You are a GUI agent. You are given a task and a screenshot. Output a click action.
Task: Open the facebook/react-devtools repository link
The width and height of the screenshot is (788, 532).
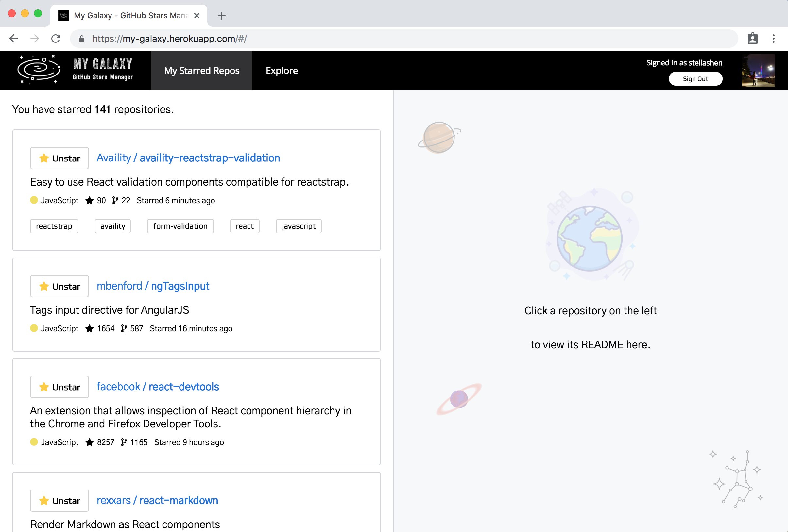click(157, 386)
